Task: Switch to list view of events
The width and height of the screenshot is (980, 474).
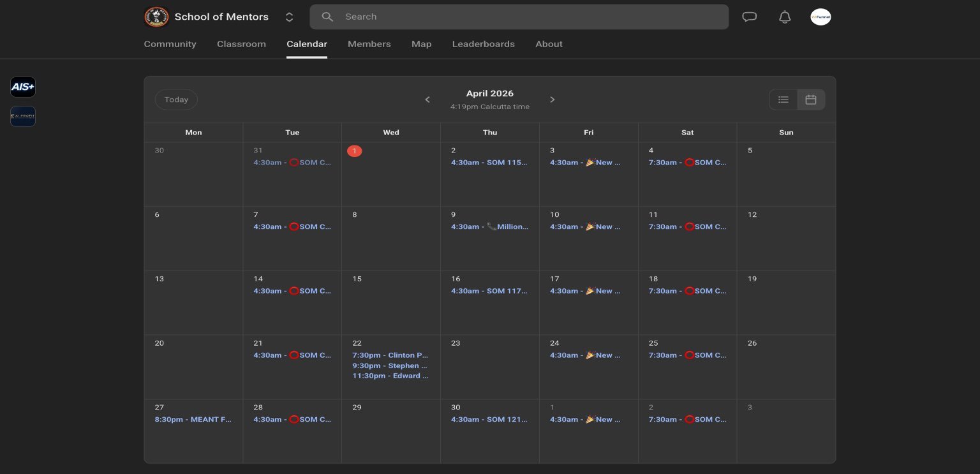Action: (783, 100)
